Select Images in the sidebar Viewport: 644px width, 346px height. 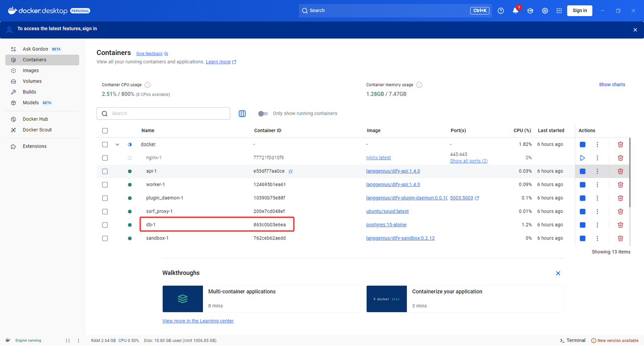point(31,70)
